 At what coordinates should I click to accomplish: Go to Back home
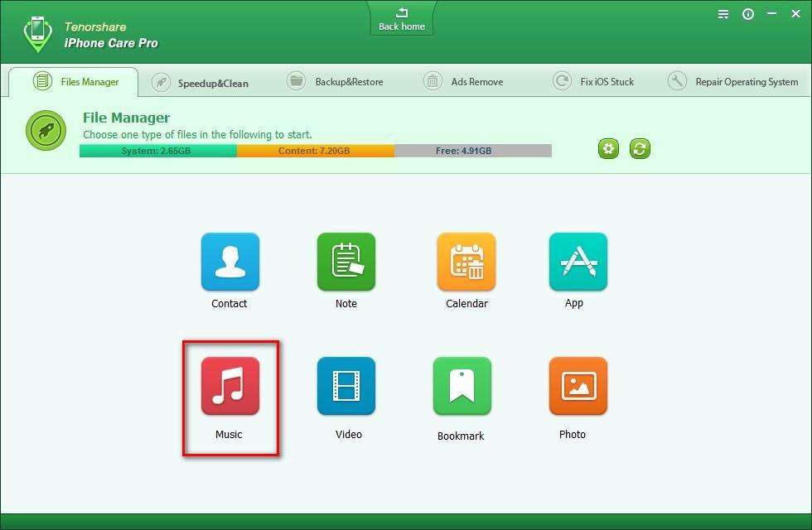click(x=402, y=19)
